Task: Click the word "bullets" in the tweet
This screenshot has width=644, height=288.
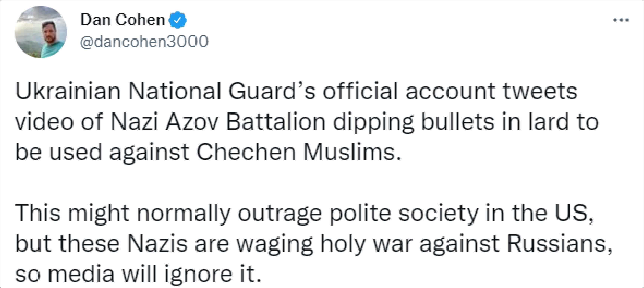Action: [458, 122]
